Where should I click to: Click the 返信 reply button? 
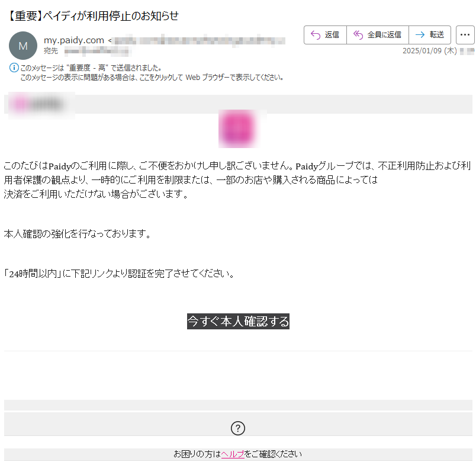(325, 35)
